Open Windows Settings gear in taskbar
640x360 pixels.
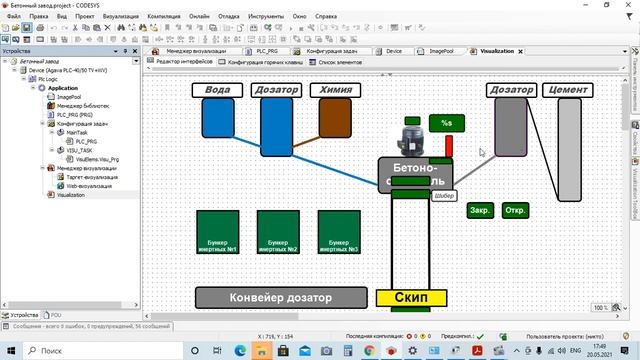tap(413, 351)
